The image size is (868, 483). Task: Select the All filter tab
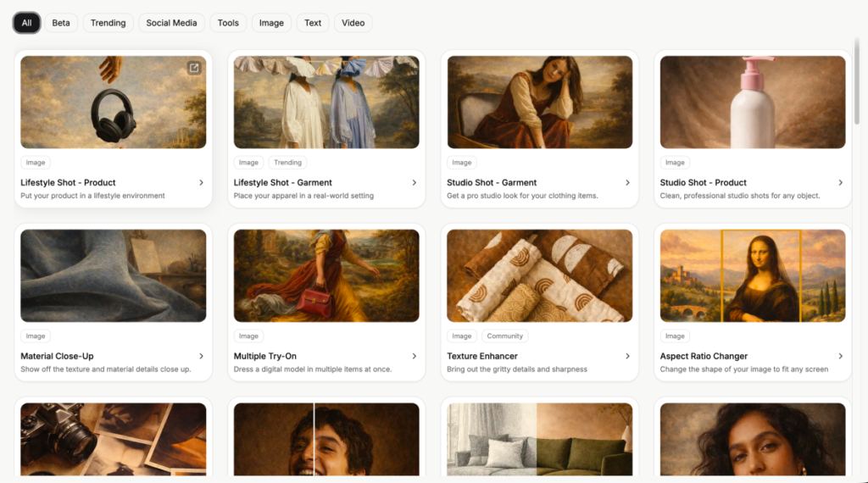click(x=26, y=23)
